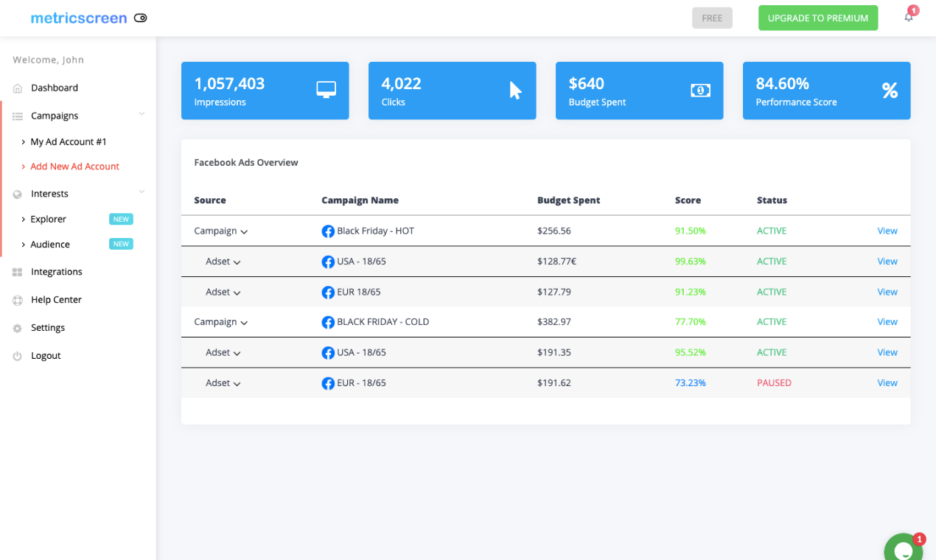
Task: Click the Budget Spent column header
Action: (x=568, y=200)
